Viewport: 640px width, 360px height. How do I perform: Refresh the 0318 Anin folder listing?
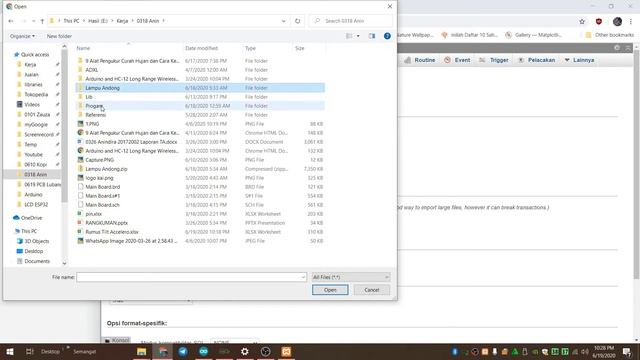[298, 21]
